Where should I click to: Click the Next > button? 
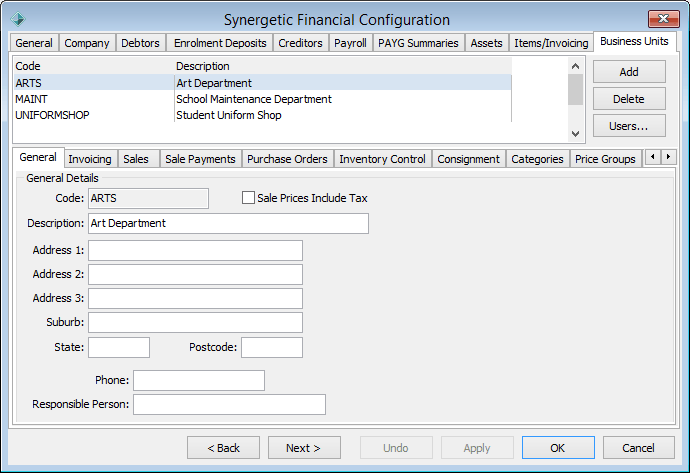(304, 448)
